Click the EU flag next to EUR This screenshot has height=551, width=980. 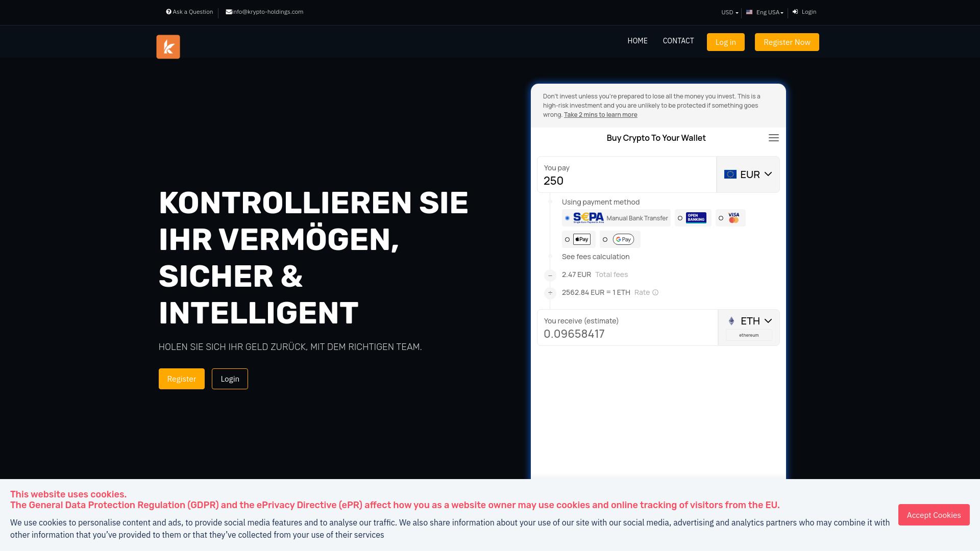(x=730, y=174)
